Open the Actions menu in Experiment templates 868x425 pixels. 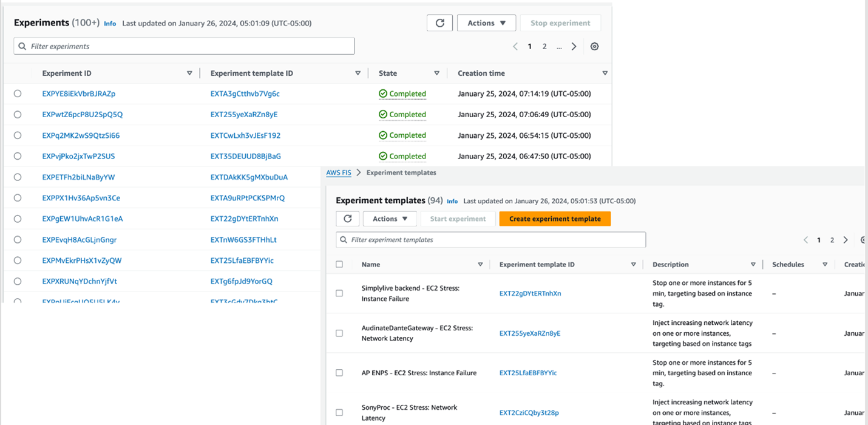[390, 219]
